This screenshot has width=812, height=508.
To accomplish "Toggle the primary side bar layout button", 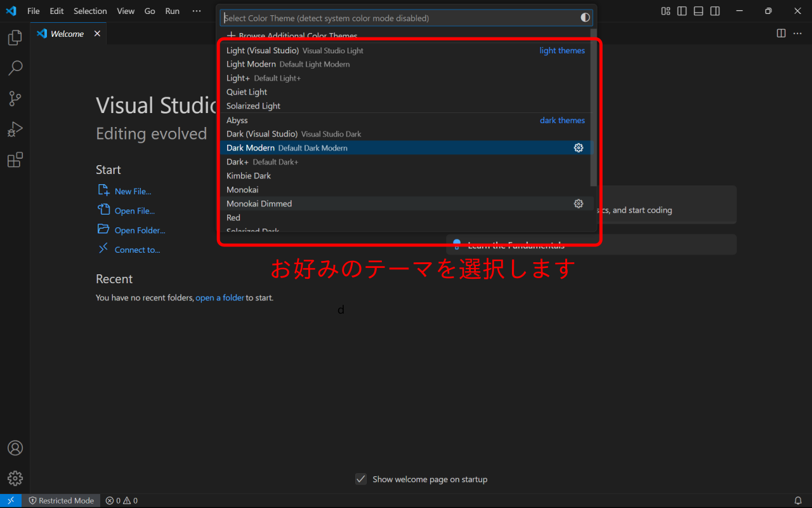I will coord(682,11).
